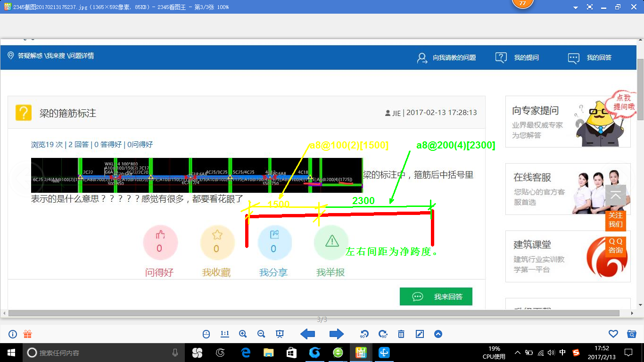644x362 pixels.
Task: Click the 向专家提问 sidebar card
Action: point(568,122)
